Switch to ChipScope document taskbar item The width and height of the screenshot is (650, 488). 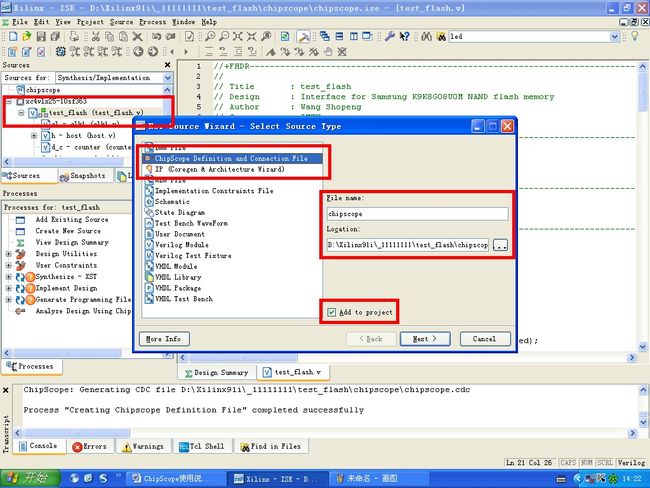point(174,478)
